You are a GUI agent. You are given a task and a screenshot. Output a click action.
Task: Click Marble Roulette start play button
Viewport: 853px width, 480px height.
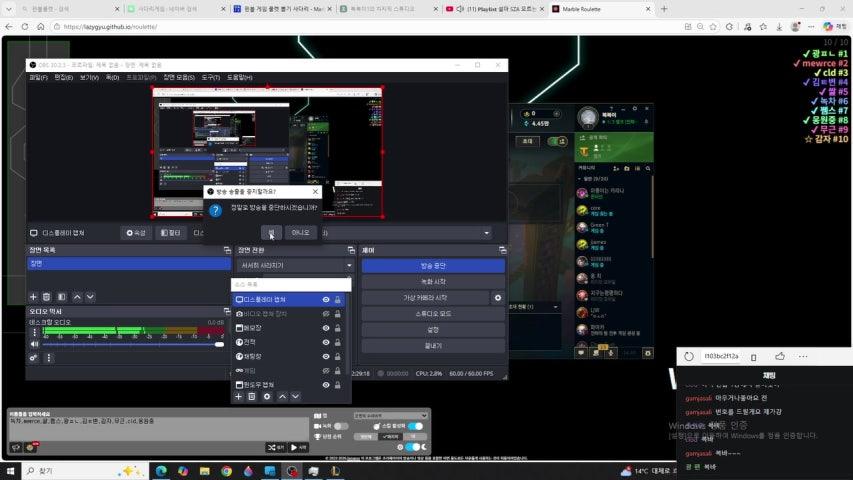[x=298, y=447]
